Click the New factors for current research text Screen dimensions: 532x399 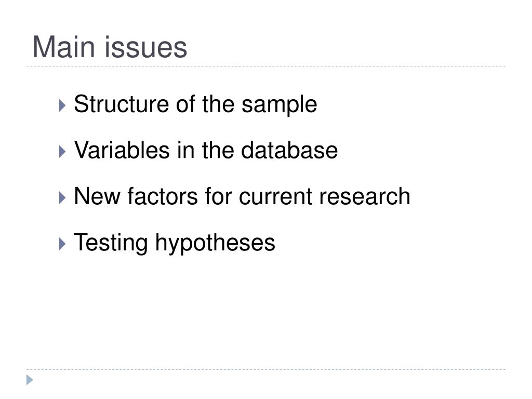[x=242, y=196]
